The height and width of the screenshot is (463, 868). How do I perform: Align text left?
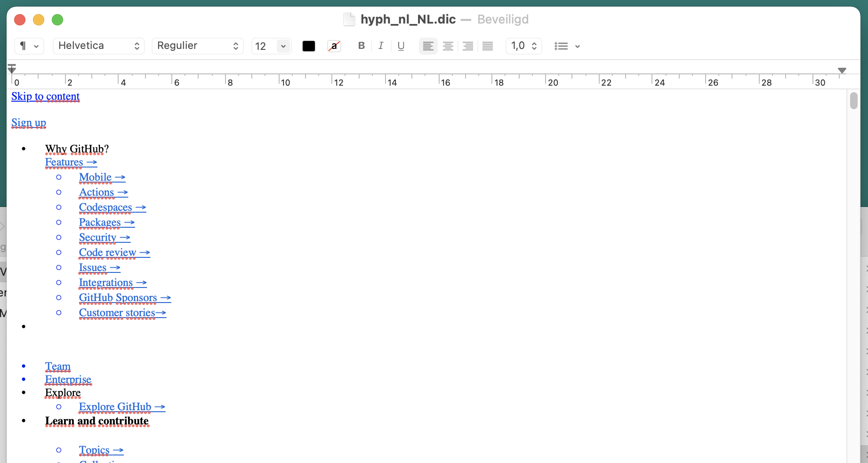coord(428,46)
